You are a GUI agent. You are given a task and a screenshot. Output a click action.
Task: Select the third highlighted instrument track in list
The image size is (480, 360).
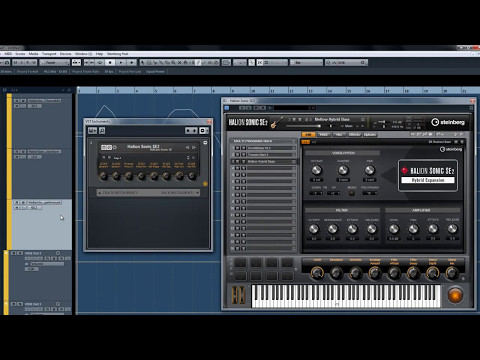coord(42,224)
